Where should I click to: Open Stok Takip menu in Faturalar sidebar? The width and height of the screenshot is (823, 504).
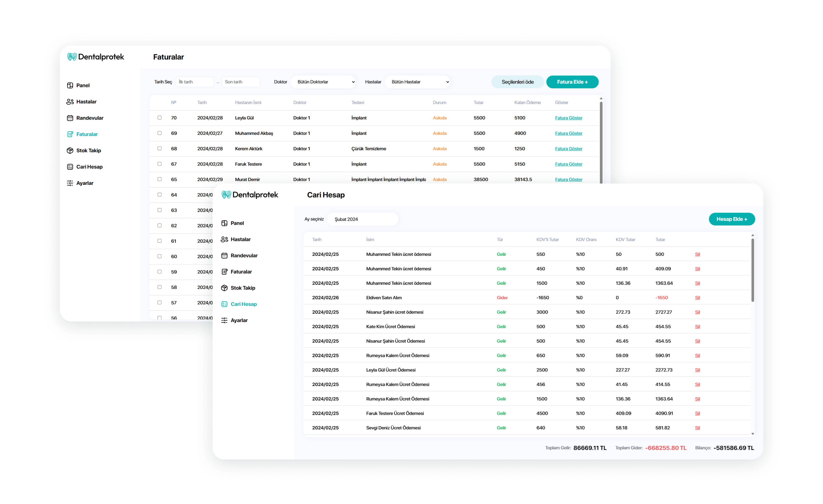pos(88,150)
